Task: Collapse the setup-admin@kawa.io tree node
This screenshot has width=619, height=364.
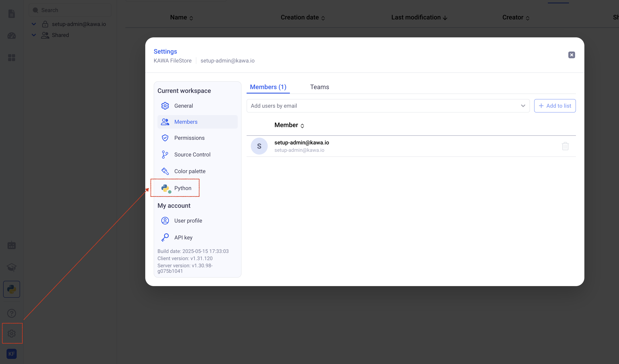Action: tap(34, 24)
